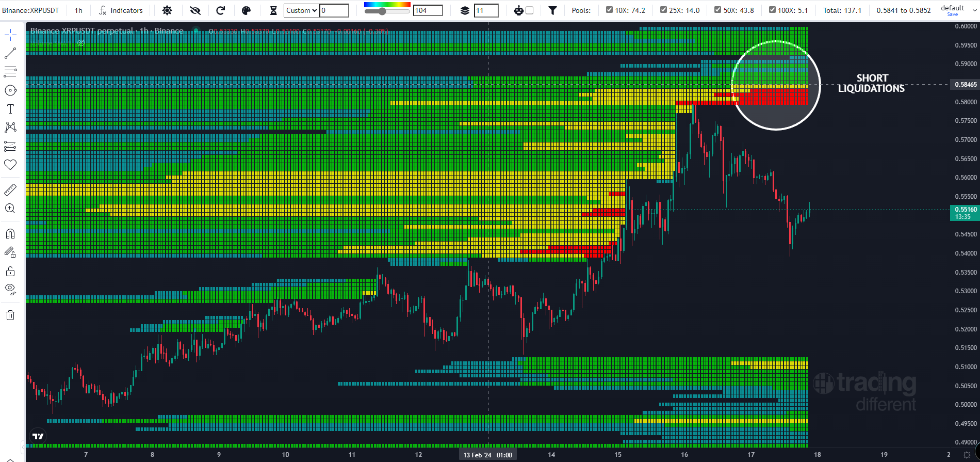
Task: Select the crosshair cursor tool
Action: (x=10, y=35)
